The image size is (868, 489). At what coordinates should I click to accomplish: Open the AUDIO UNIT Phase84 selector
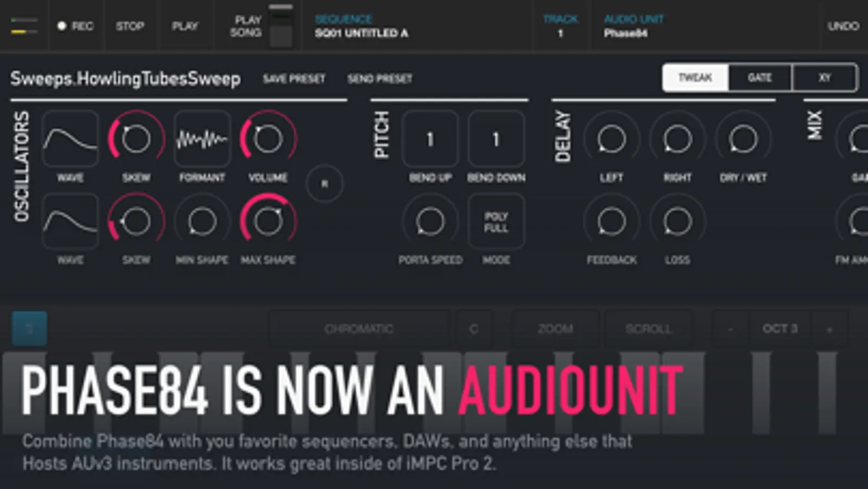click(x=634, y=26)
